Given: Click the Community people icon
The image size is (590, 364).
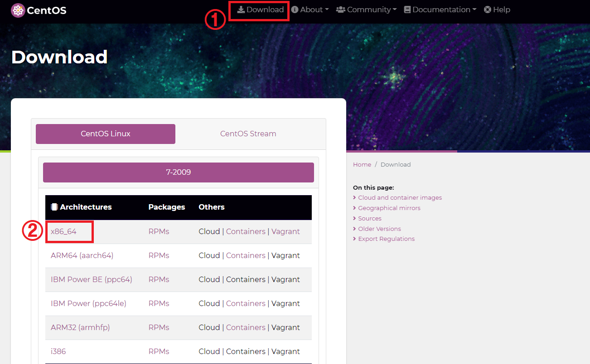Looking at the screenshot, I should (341, 10).
